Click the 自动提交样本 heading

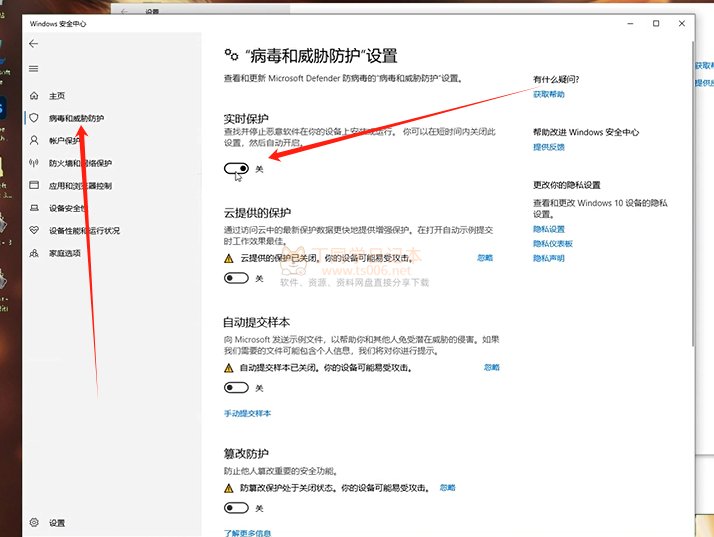tap(257, 322)
